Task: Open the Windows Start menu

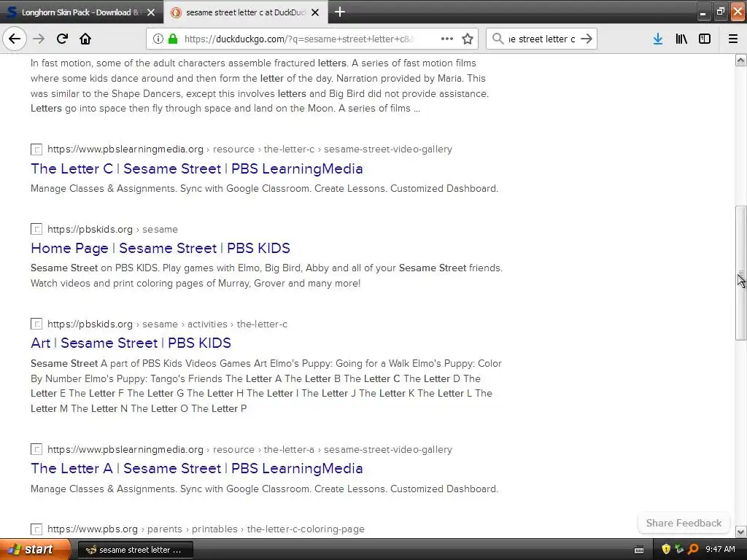Action: (35, 549)
